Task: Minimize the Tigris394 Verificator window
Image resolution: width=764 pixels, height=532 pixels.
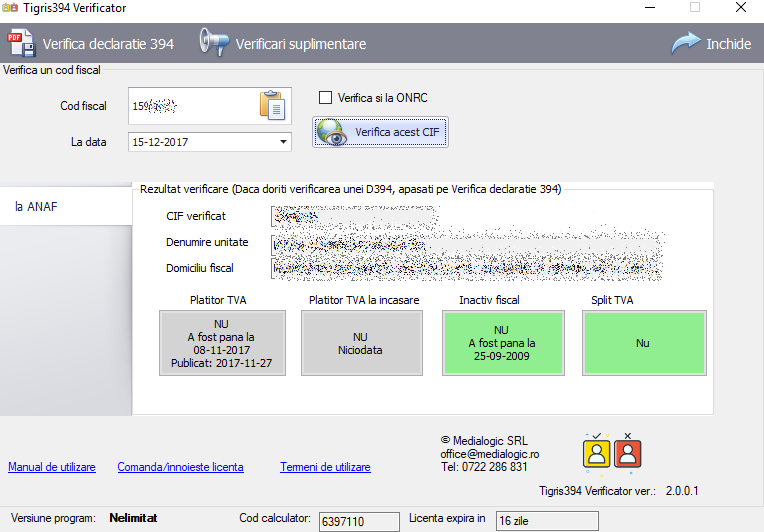Action: [x=650, y=7]
